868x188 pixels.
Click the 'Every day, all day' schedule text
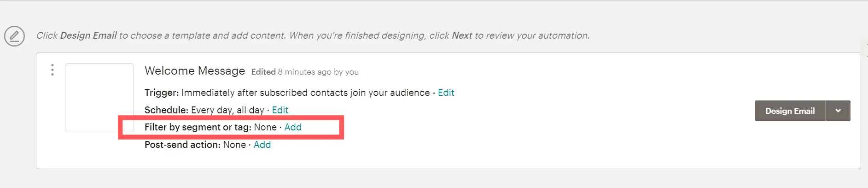(227, 110)
